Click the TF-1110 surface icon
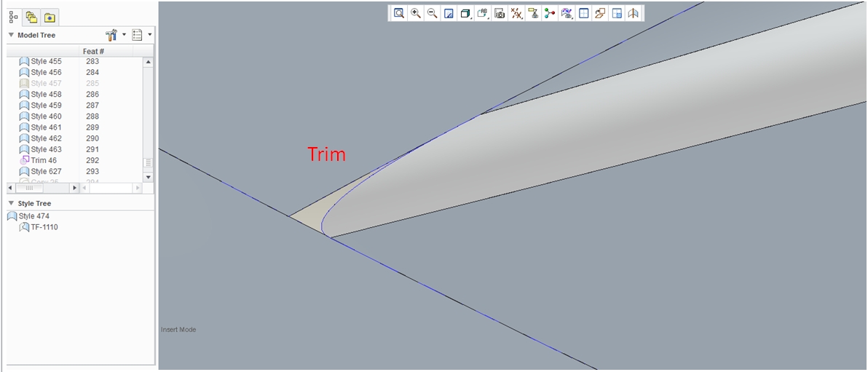Screen dimensions: 868x372 [x=24, y=227]
